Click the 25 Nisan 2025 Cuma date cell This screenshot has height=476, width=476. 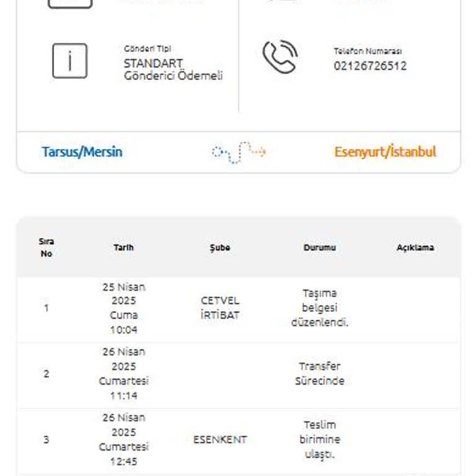pyautogui.click(x=124, y=308)
